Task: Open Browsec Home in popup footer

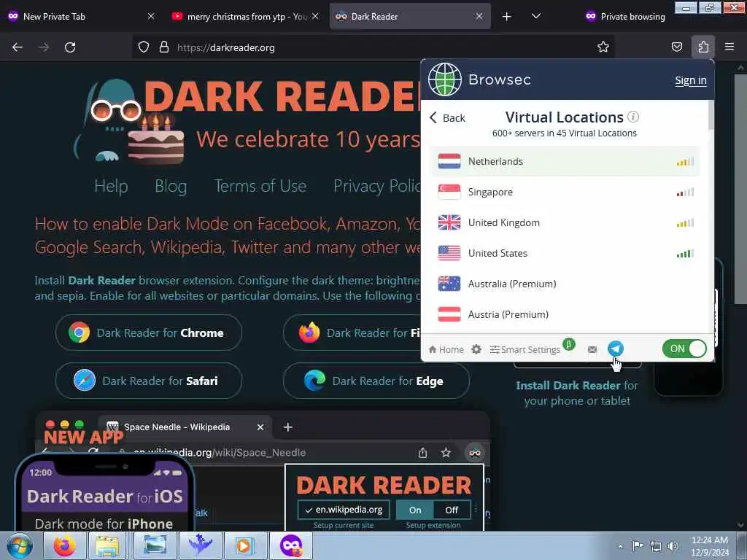Action: (446, 349)
